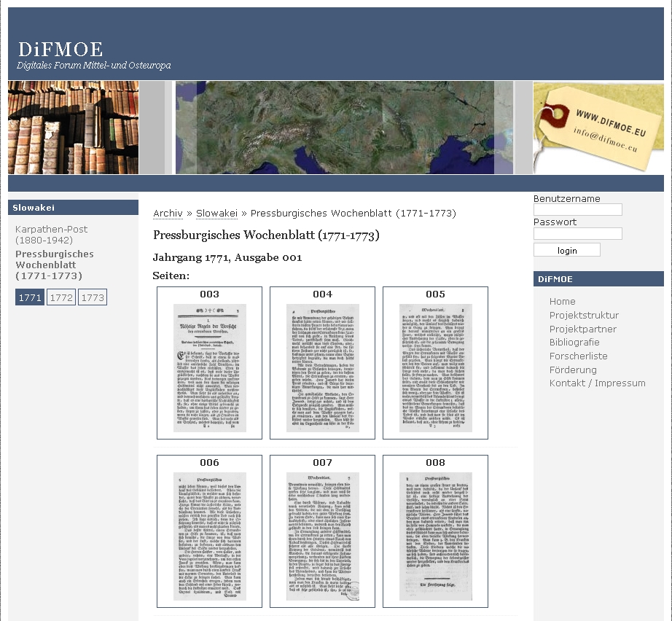Image resolution: width=672 pixels, height=621 pixels.
Task: Open Förderung menu item
Action: 573,370
